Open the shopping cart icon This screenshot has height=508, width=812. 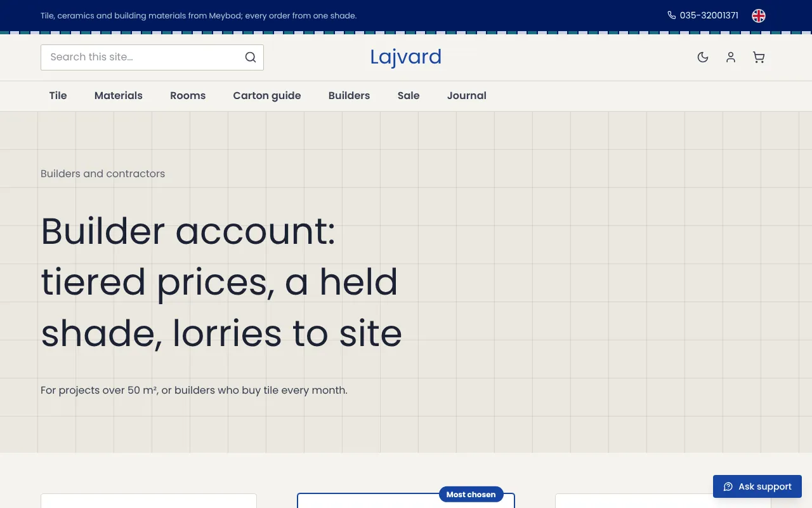(759, 57)
